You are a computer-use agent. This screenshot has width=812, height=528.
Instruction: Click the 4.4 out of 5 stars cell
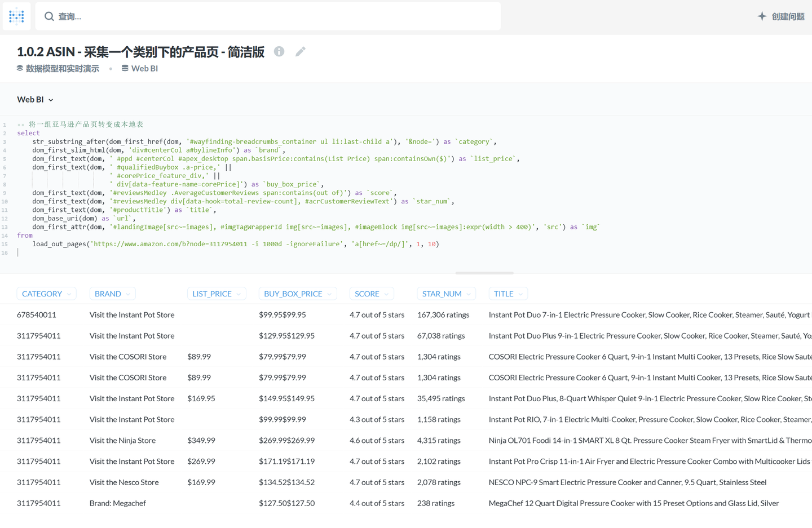point(377,503)
